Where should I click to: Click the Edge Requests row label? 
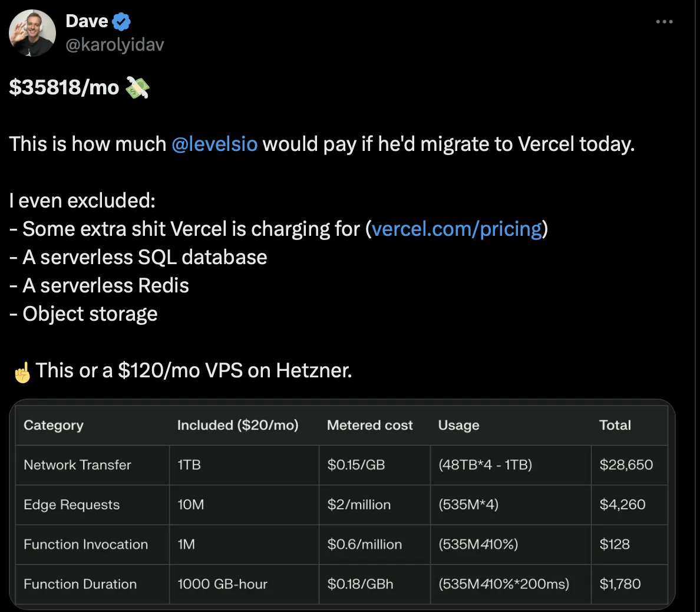[x=71, y=505]
